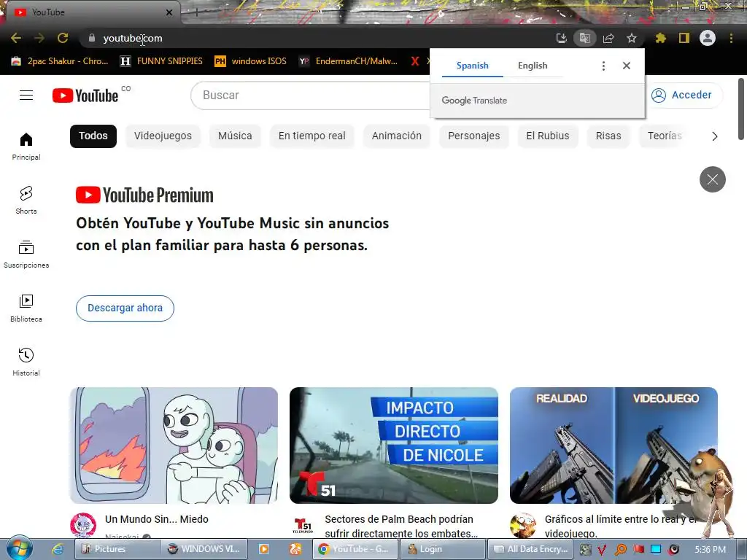
Task: Click the install app icon in the address bar
Action: 562,38
